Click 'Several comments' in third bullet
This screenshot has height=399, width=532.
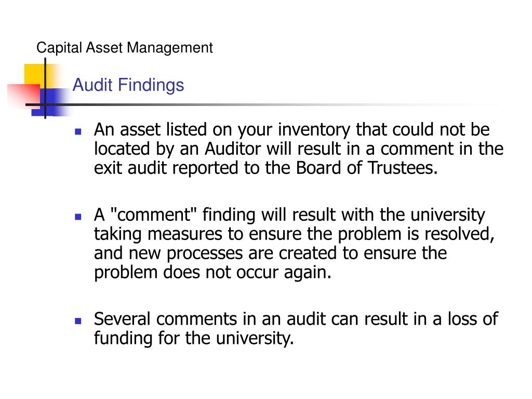point(166,320)
